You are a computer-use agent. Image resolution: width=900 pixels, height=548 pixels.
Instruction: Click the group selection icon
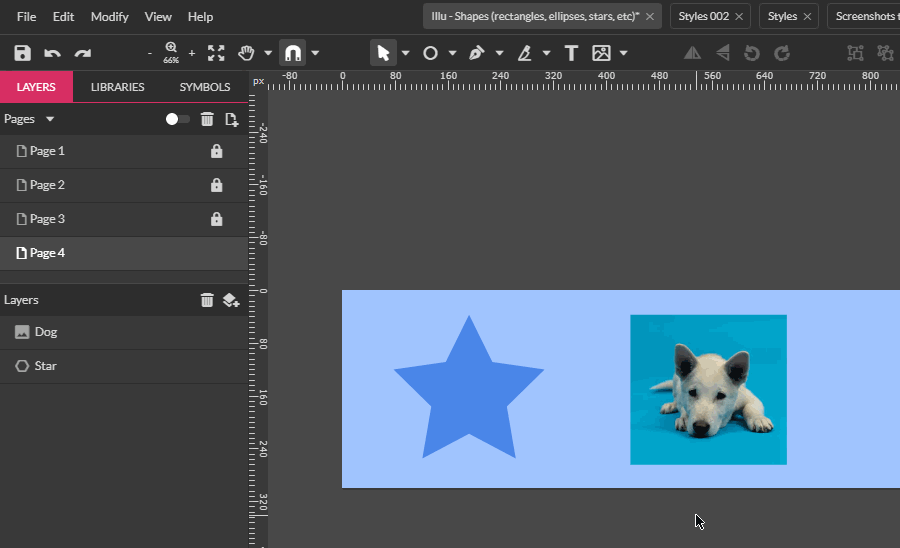click(x=855, y=53)
